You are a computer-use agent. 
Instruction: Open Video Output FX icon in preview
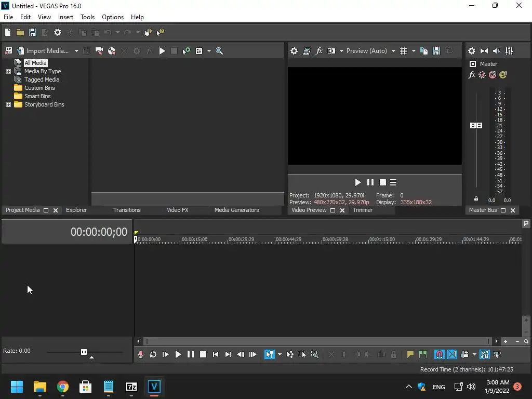click(x=319, y=51)
